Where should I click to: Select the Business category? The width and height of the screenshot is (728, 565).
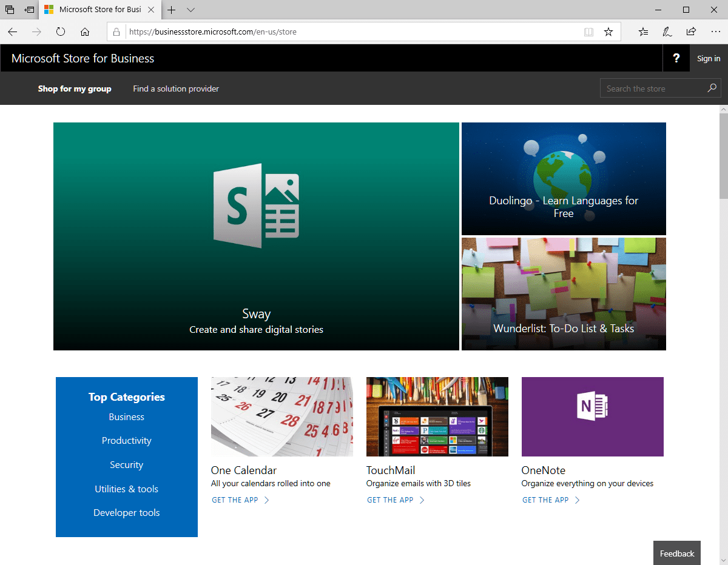127,417
